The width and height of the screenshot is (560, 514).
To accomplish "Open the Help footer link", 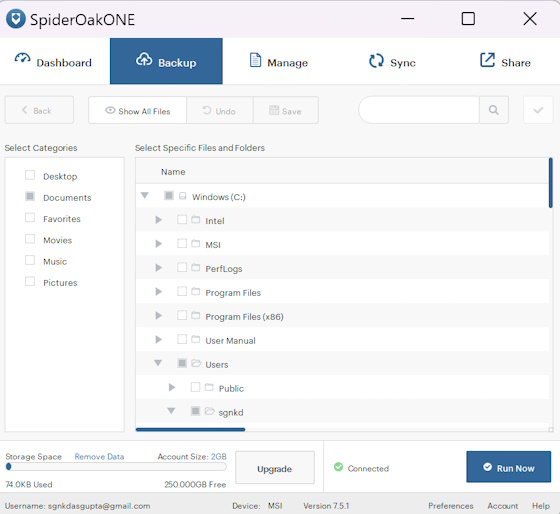I will point(541,506).
